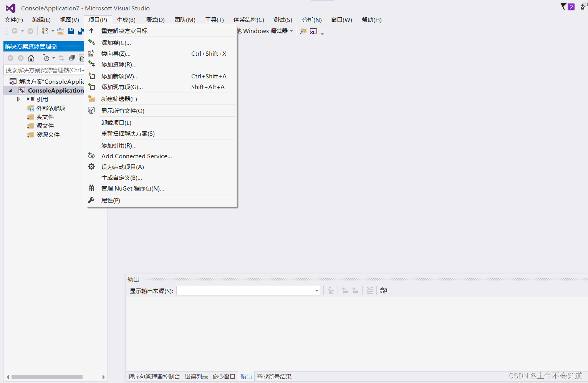The image size is (588, 383).
Task: Choose 生成自定义(B)... menu entry
Action: pos(161,177)
